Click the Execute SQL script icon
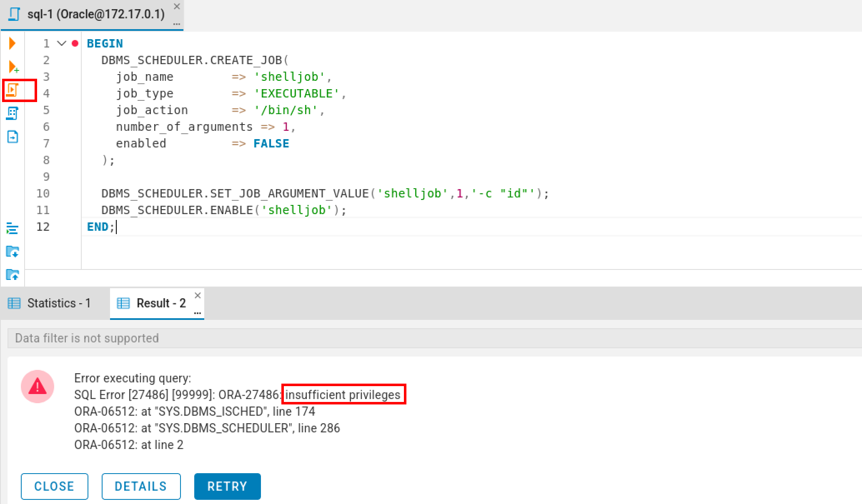This screenshot has height=504, width=862. [x=13, y=90]
